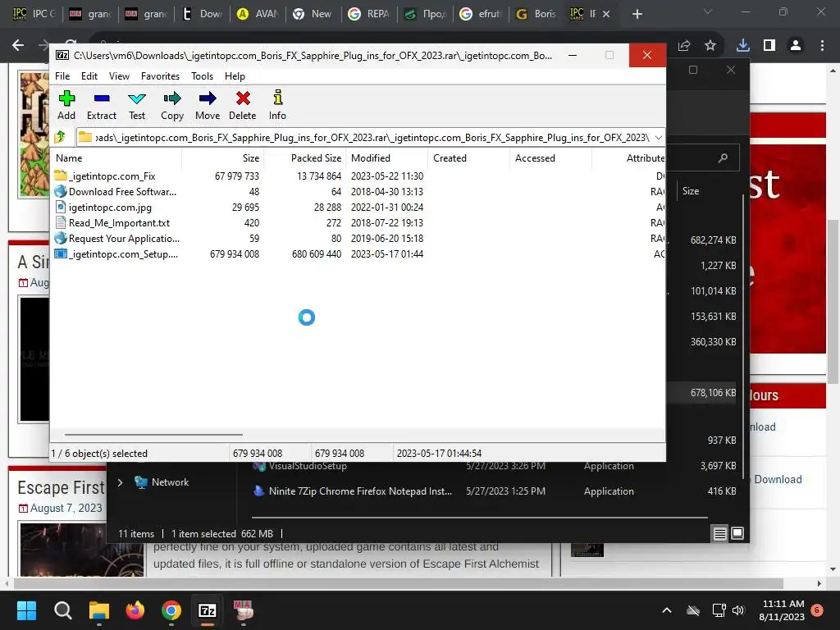Click the 7-Zip horizontal scrollbar
The width and height of the screenshot is (840, 630).
[x=153, y=435]
